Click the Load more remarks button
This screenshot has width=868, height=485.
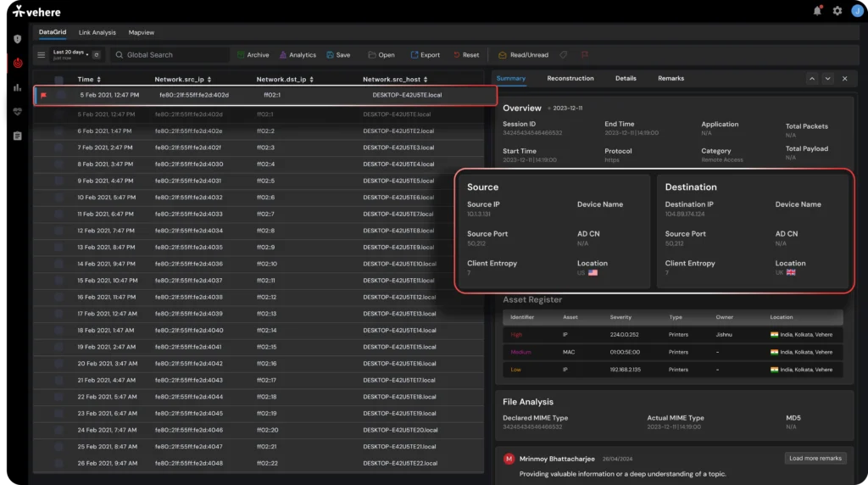815,459
